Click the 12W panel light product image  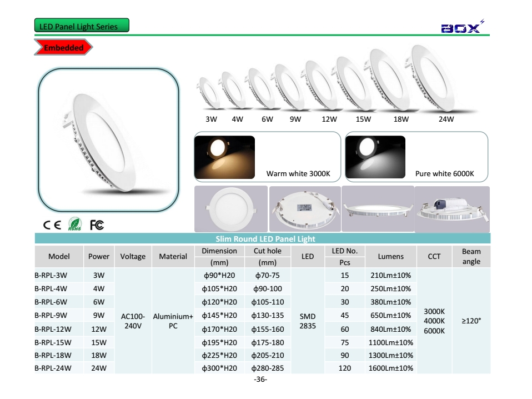[321, 85]
